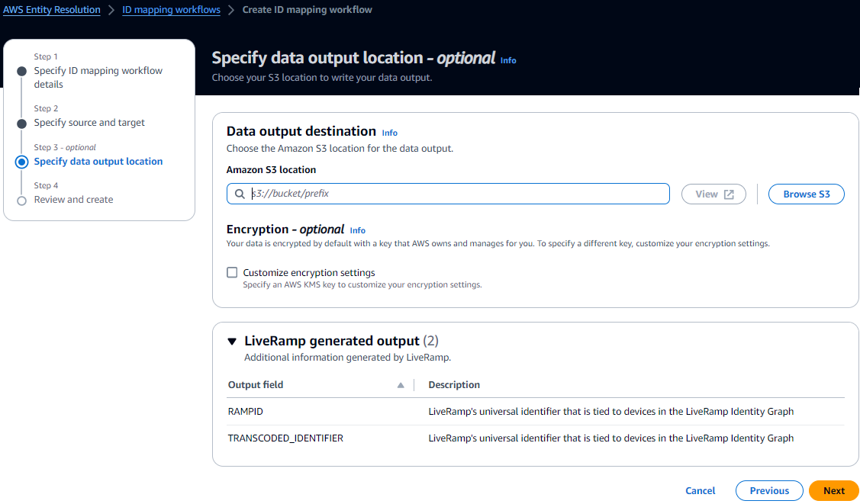Enable Customize encryption settings
This screenshot has height=504, width=860.
tap(232, 272)
